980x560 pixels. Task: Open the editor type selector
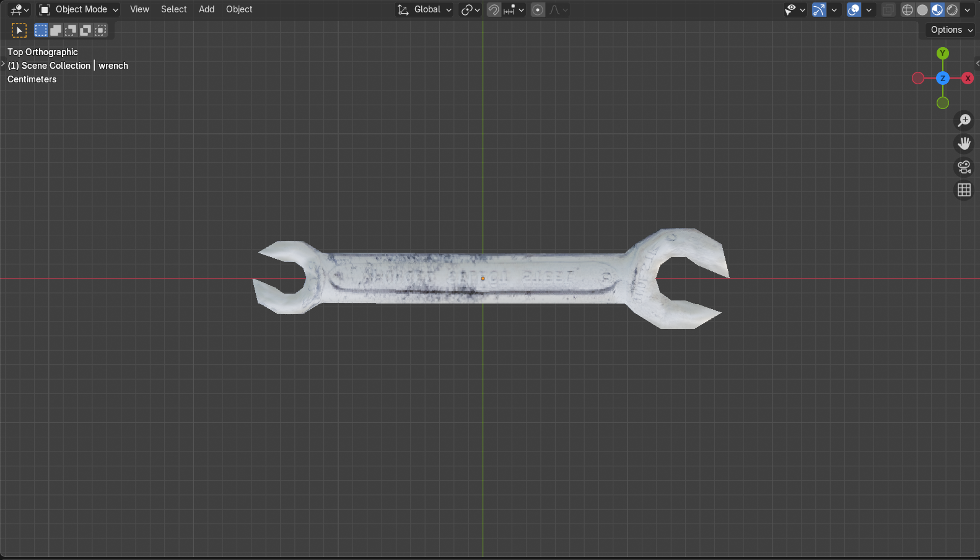click(x=19, y=9)
